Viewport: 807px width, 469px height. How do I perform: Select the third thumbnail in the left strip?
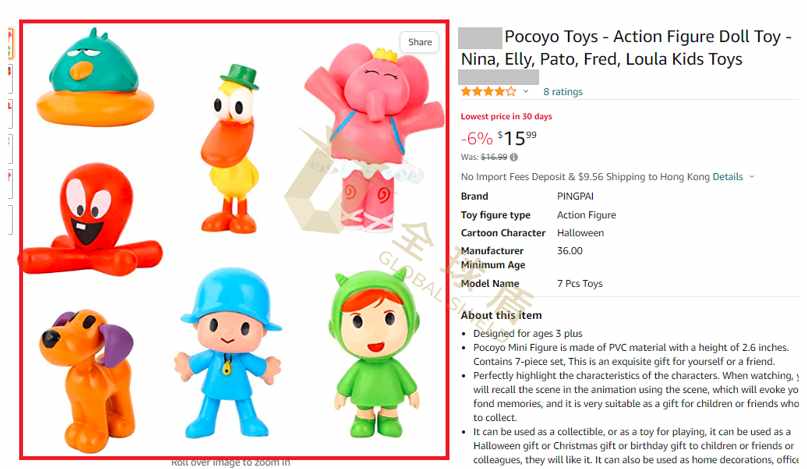[10, 114]
